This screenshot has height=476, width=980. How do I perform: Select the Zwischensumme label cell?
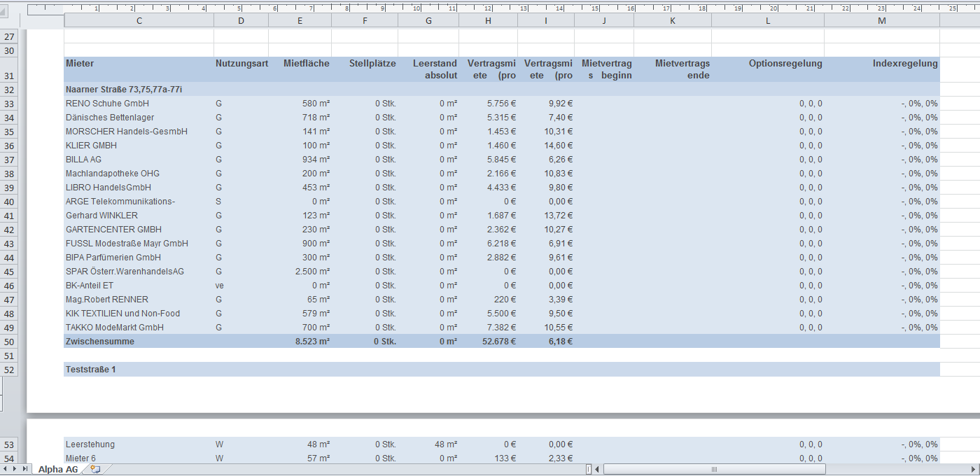(x=139, y=342)
